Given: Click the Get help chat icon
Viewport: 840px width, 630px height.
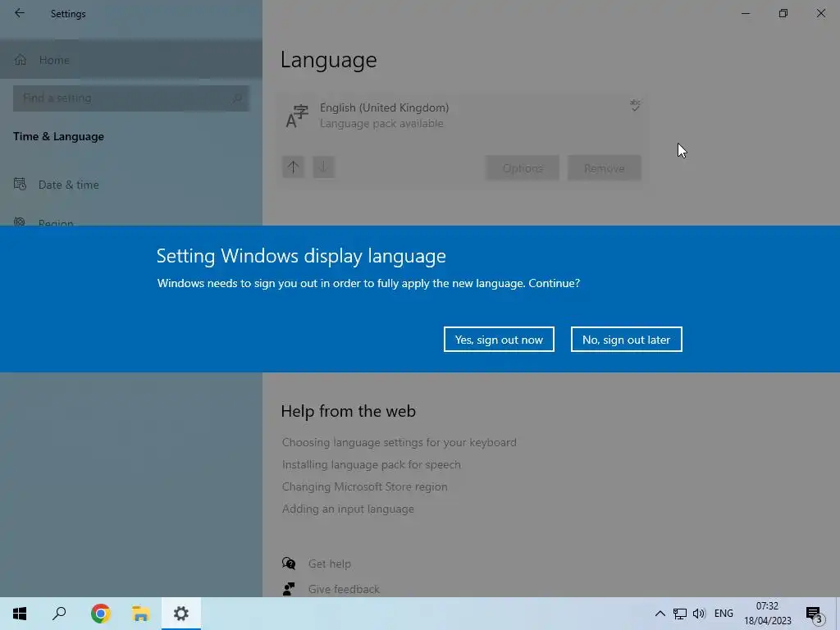Looking at the screenshot, I should coord(289,563).
